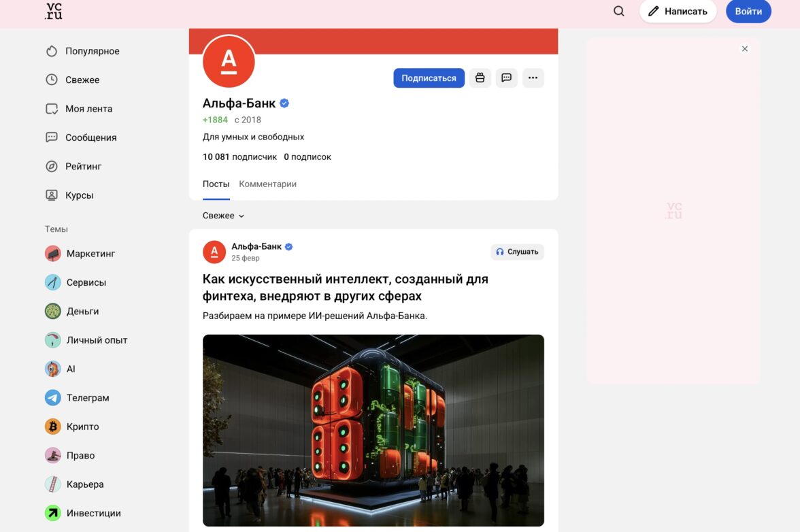Image resolution: width=800 pixels, height=532 pixels.
Task: Open the Инвестиции topic icon
Action: pos(52,513)
